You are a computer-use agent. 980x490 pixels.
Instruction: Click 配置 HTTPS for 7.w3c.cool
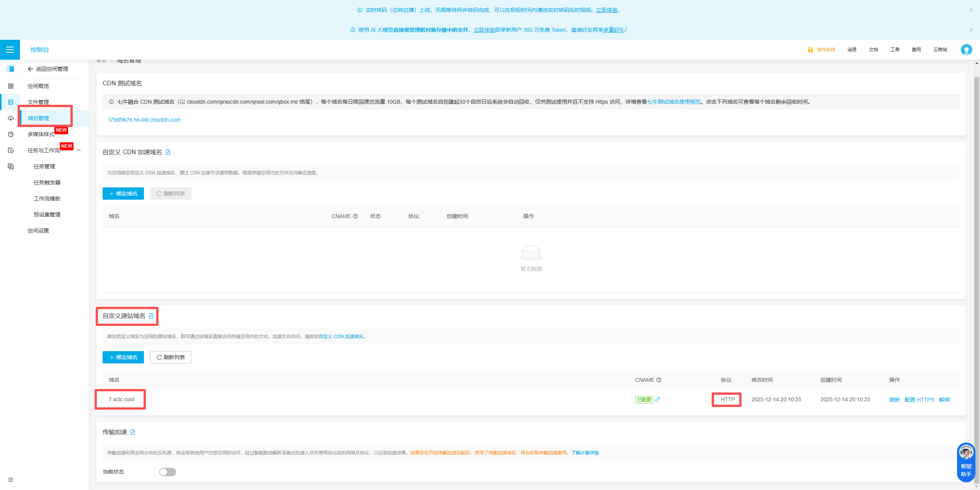919,400
